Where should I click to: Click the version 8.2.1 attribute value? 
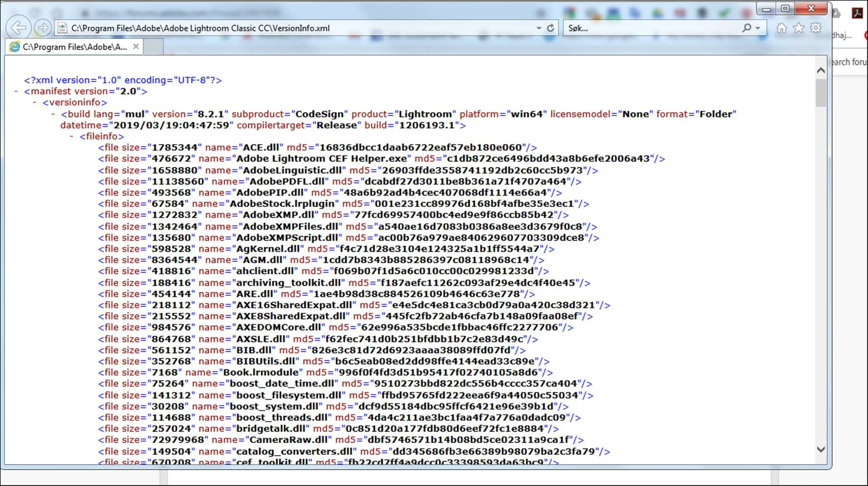click(211, 114)
